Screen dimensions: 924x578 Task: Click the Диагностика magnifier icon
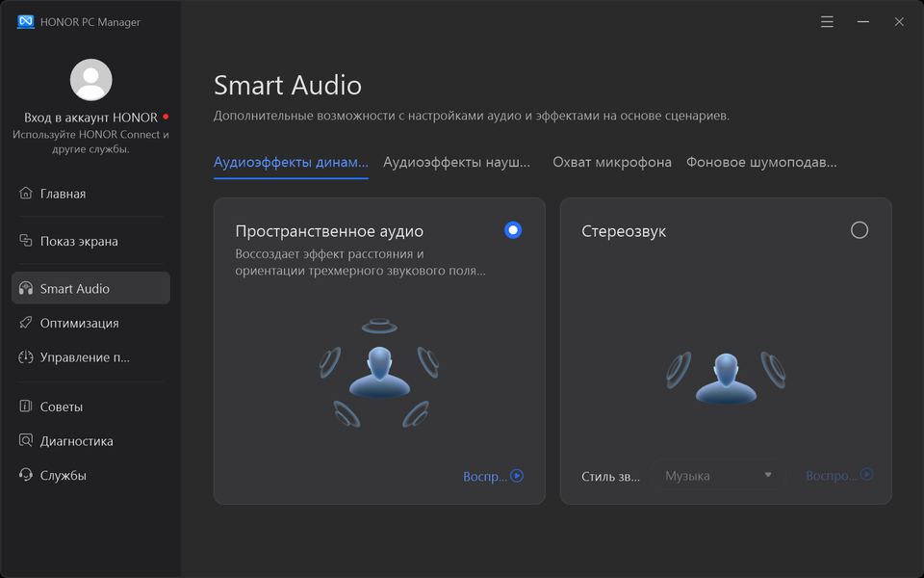pos(25,440)
